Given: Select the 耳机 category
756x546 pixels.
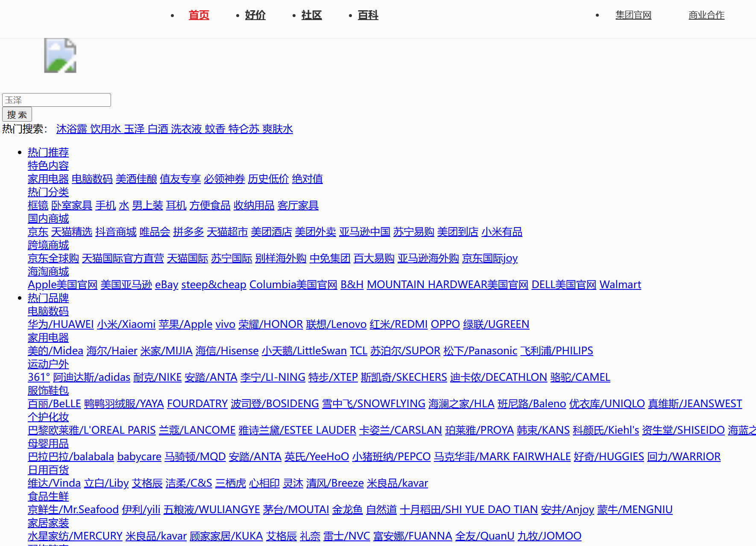Looking at the screenshot, I should click(x=176, y=205).
